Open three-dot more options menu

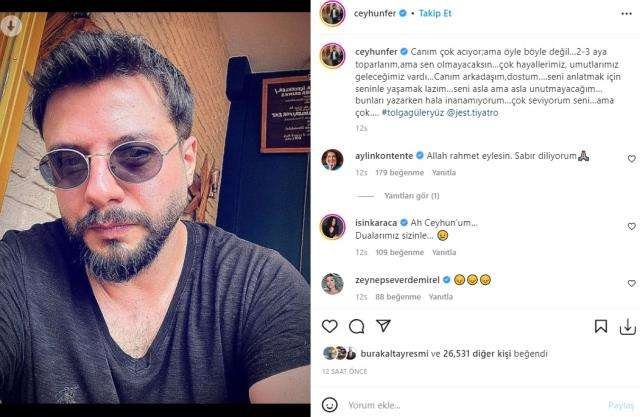627,12
